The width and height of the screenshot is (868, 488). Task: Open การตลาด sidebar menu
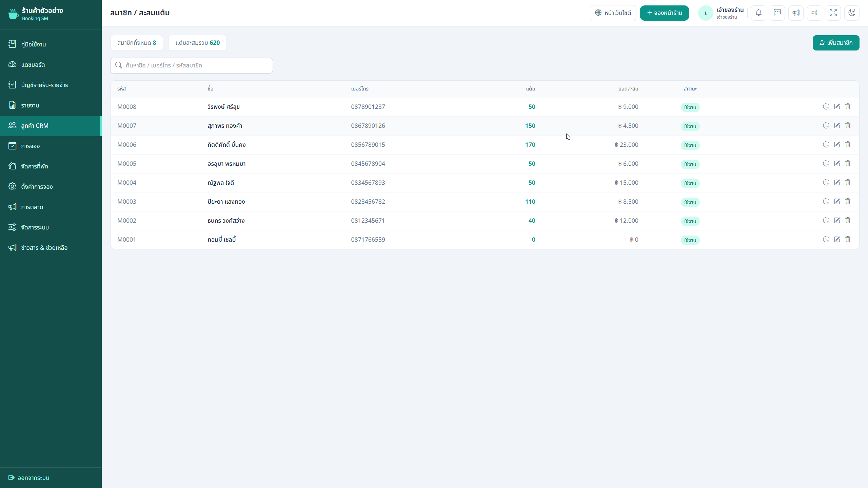(51, 207)
